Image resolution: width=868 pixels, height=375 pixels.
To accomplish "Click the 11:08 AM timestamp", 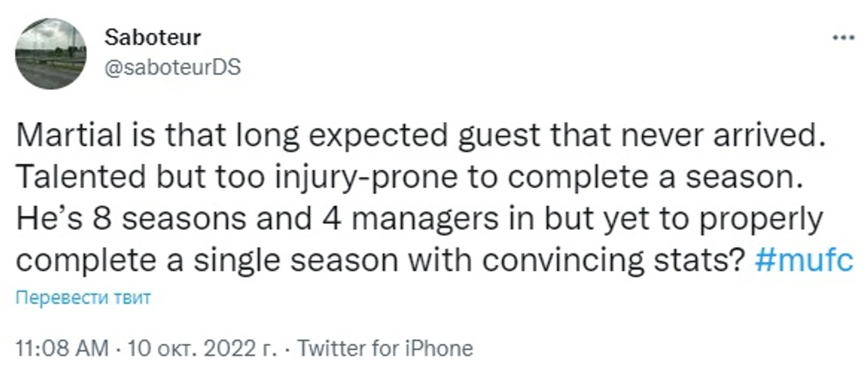I will coord(62,348).
